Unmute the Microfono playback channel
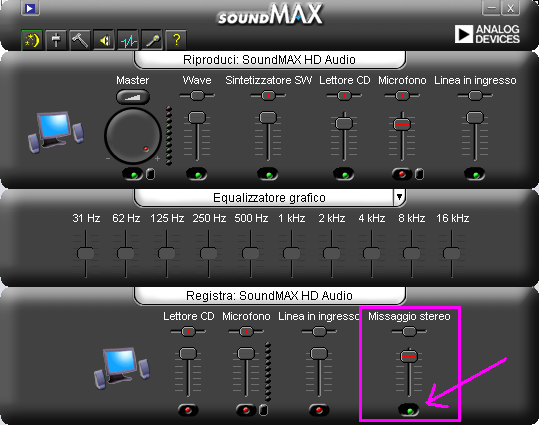This screenshot has width=539, height=425. point(402,174)
